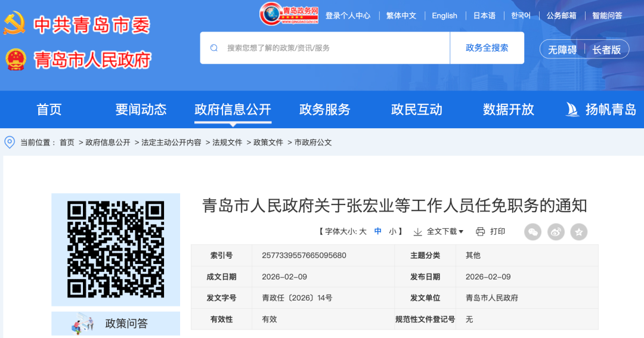Click the policy Q&A illustration icon

(83, 324)
